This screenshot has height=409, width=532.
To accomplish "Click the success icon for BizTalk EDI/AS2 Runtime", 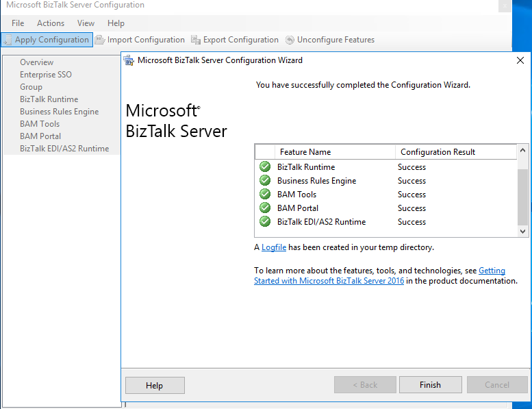I will 265,222.
